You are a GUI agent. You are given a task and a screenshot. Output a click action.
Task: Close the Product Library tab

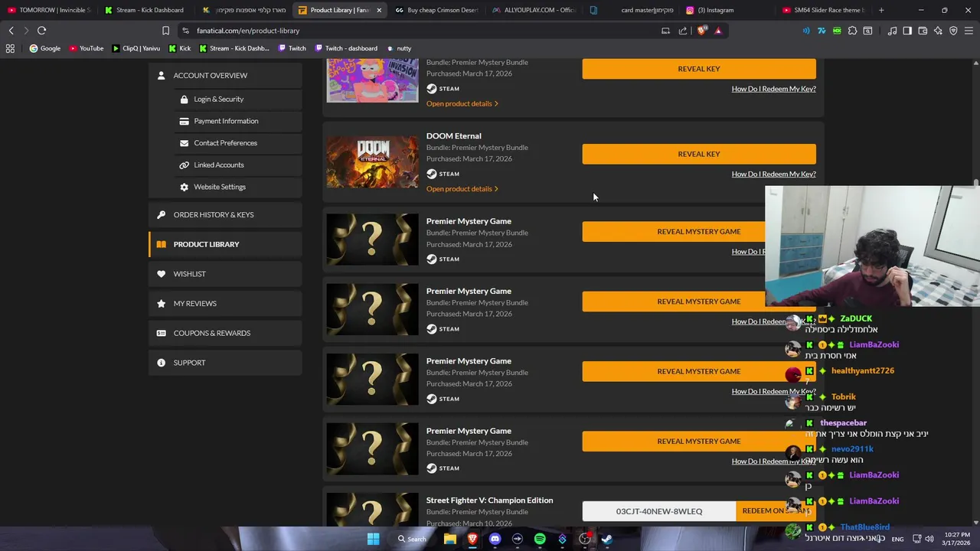coord(378,10)
